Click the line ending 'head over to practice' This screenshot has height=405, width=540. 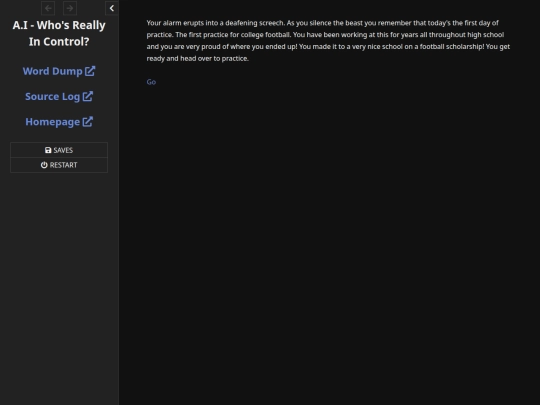[197, 58]
